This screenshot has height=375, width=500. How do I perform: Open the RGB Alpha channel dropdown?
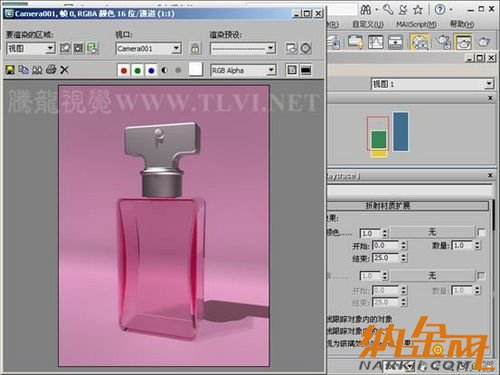click(x=243, y=70)
